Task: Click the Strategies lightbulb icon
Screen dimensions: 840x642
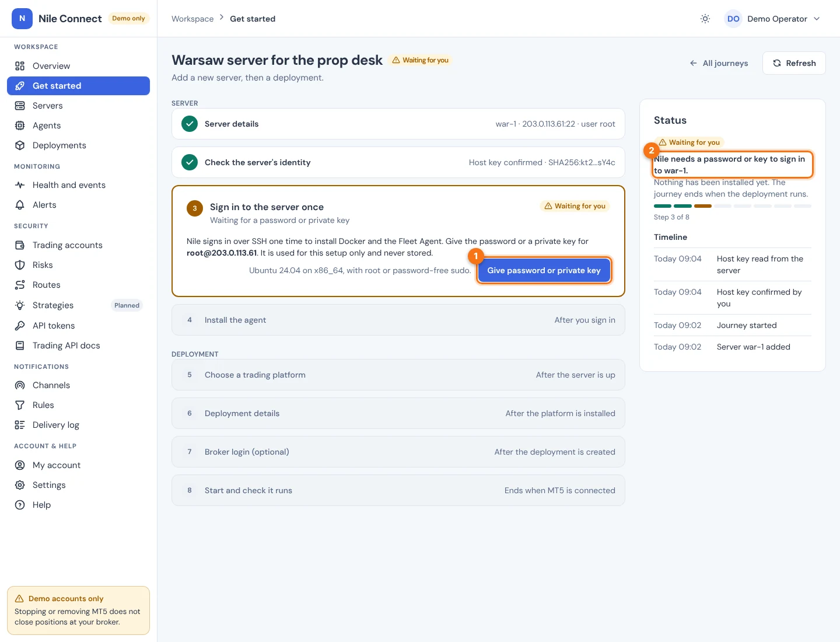Action: coord(20,305)
